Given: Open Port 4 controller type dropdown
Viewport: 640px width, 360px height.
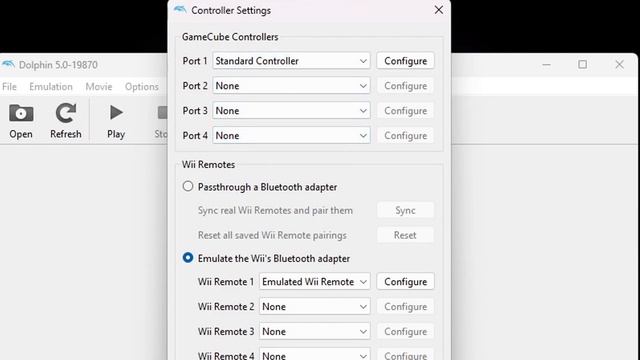Looking at the screenshot, I should click(x=291, y=136).
